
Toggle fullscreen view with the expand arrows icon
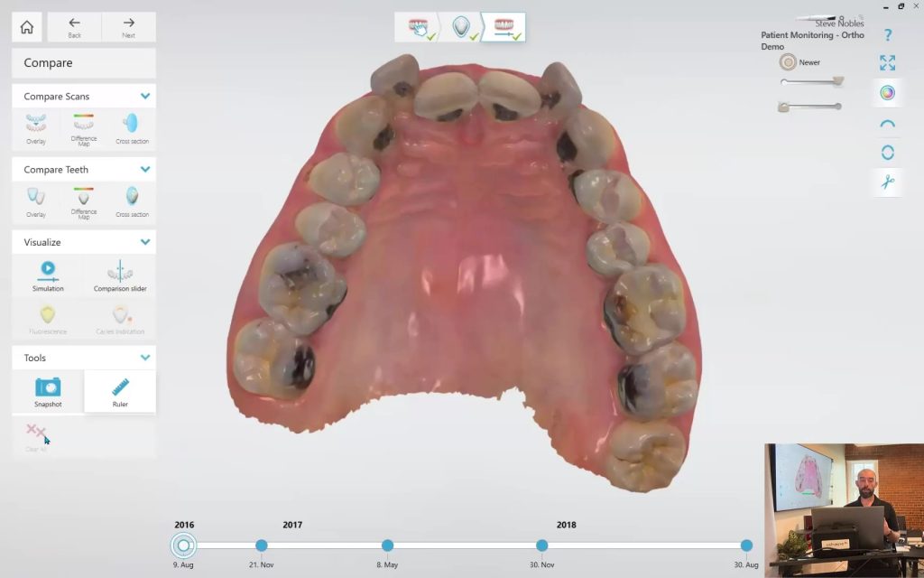pyautogui.click(x=887, y=62)
